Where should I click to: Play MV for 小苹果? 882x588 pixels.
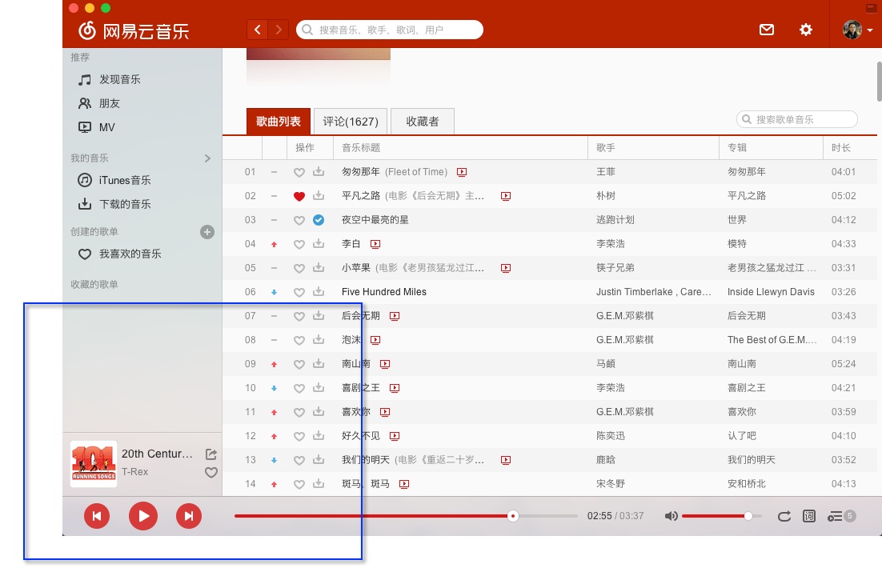tap(506, 268)
